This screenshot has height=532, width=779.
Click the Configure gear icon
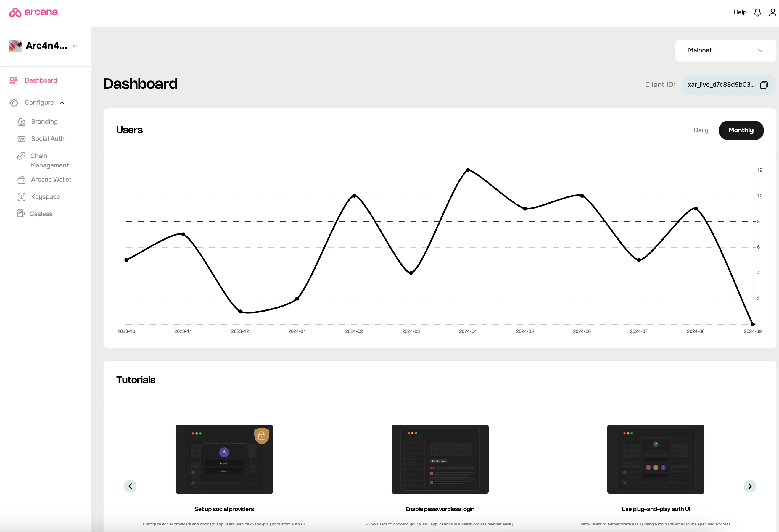[x=14, y=103]
